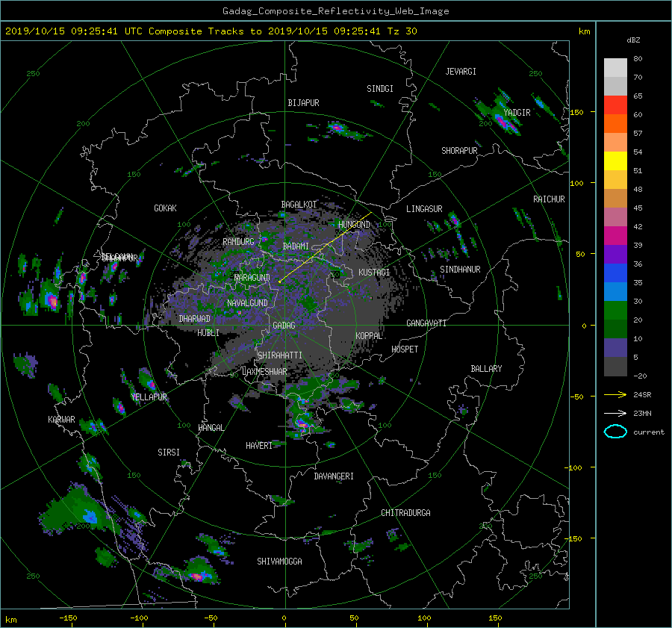Screen dimensions: 672x628
Task: Click the storm cell south of Laxmeshwar
Action: coord(302,424)
